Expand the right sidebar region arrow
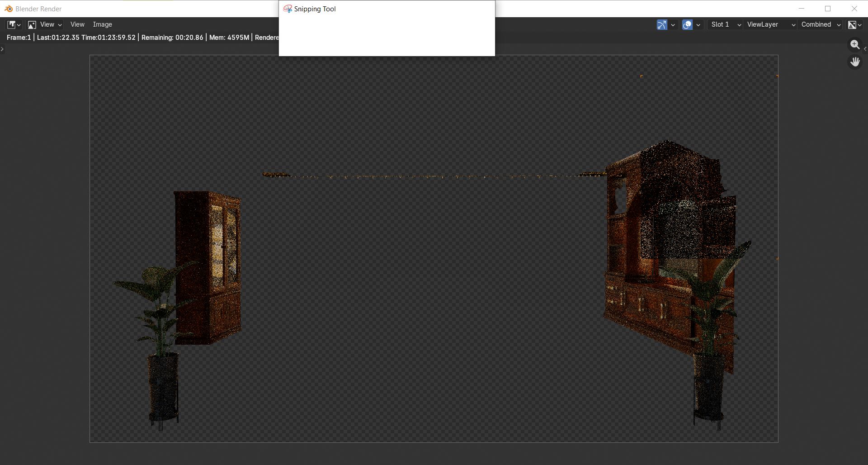868x465 pixels. point(865,49)
